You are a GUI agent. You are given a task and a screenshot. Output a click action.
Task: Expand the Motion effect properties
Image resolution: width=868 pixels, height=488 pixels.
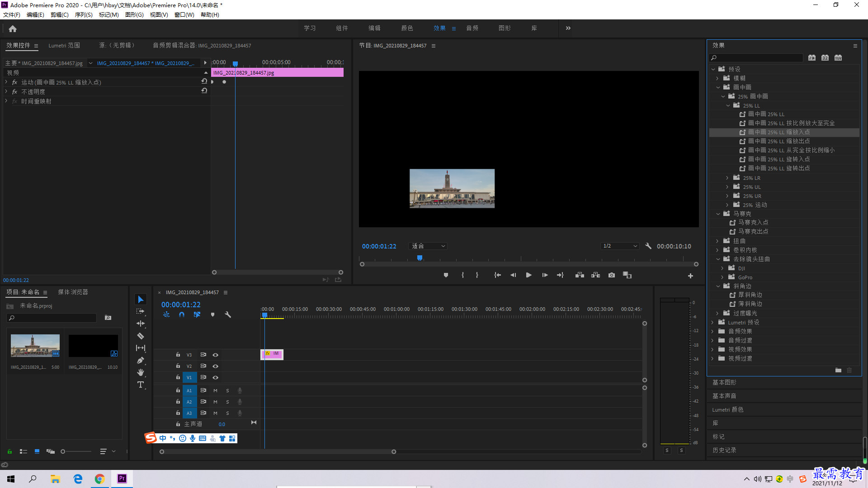(6, 82)
